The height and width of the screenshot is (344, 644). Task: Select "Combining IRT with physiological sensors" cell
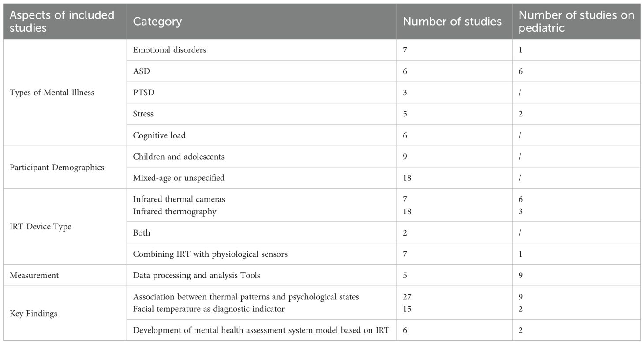pyautogui.click(x=211, y=254)
